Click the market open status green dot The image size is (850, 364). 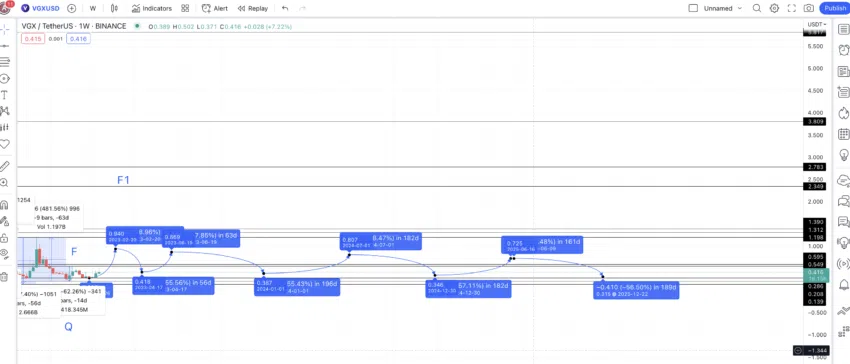coord(137,26)
